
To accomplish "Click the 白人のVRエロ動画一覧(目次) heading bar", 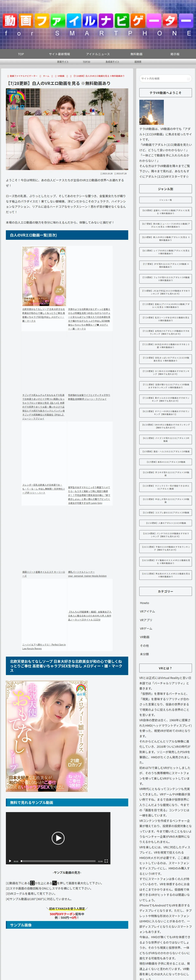I will tap(67, 235).
